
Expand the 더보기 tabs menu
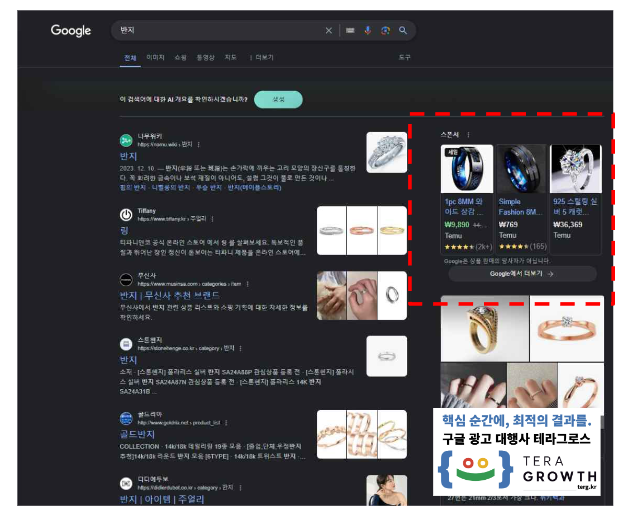(x=262, y=58)
